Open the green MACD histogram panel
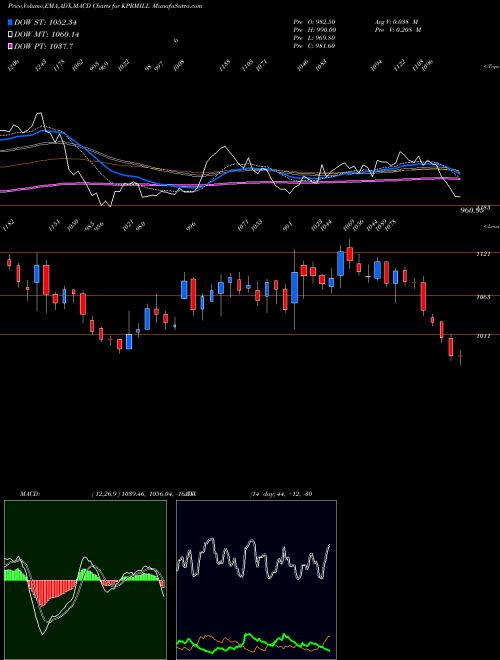500x660 pixels. (x=85, y=580)
